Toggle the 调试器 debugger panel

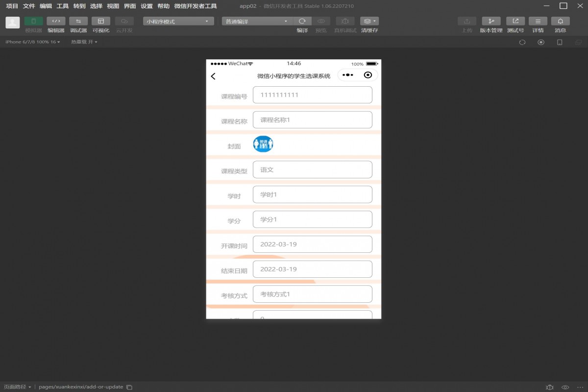coord(78,22)
